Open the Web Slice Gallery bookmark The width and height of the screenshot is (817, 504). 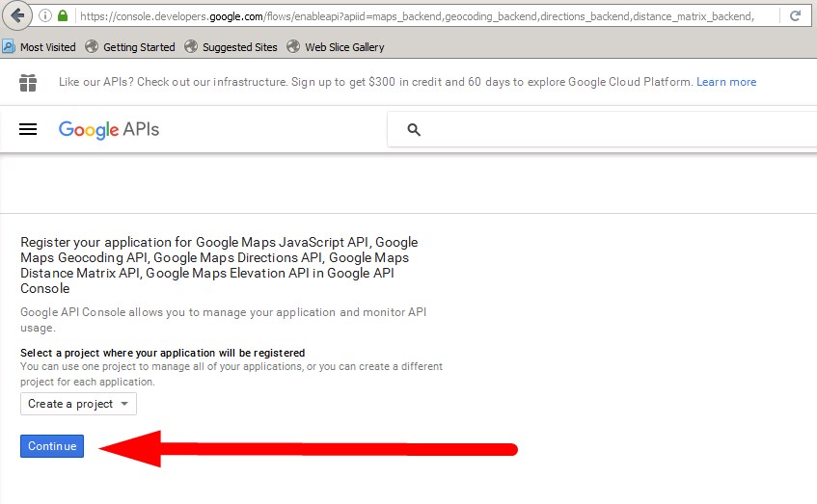pos(336,47)
